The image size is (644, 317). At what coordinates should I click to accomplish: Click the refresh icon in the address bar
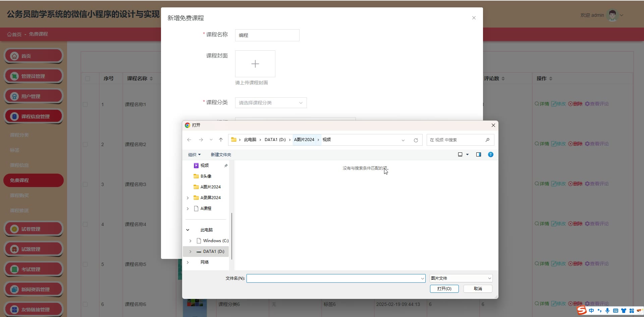click(416, 140)
